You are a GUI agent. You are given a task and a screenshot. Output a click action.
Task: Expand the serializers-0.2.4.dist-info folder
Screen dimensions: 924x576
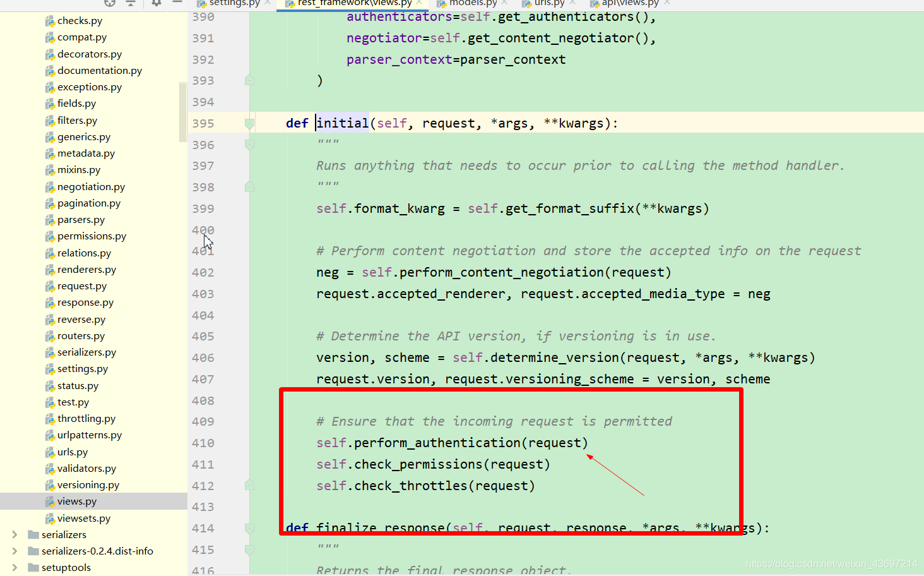coord(15,551)
